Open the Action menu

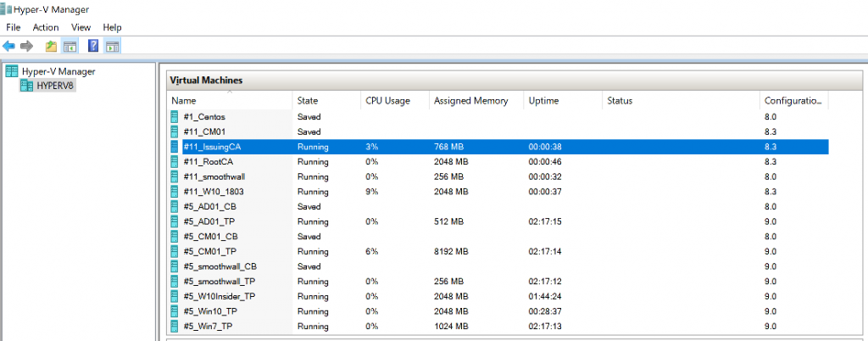click(46, 27)
